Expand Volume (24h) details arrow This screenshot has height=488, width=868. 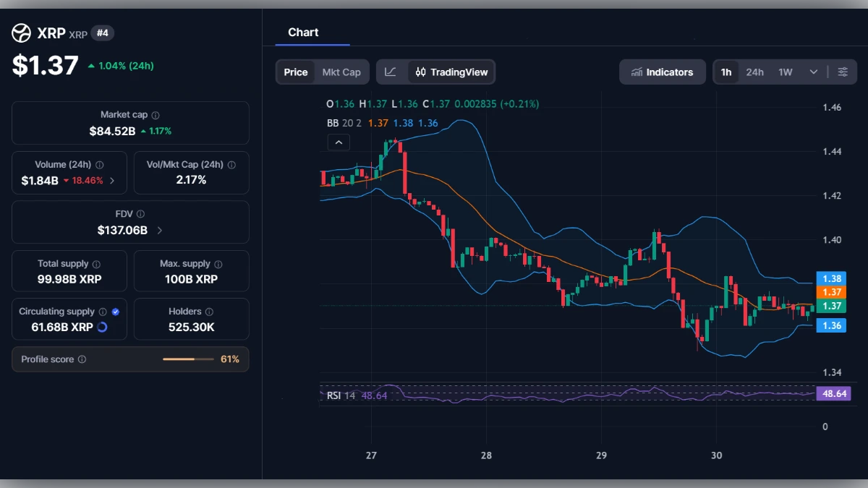click(112, 181)
